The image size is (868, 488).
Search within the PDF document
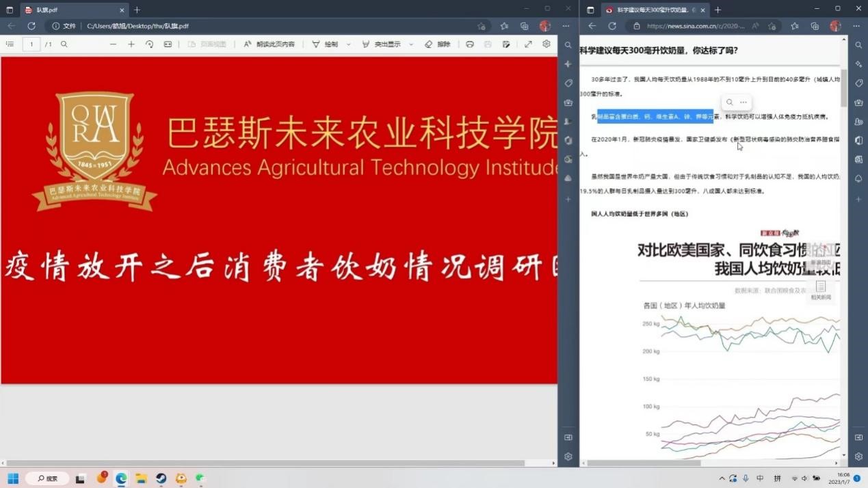pos(64,44)
